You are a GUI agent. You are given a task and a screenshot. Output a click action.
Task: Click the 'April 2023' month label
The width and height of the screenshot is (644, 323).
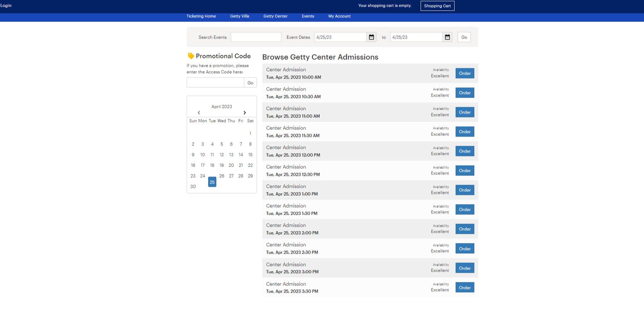(x=222, y=106)
